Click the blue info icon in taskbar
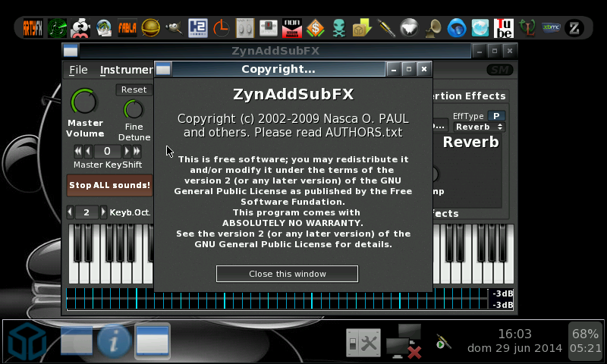Viewport: 607px width, 364px height. pos(114,342)
